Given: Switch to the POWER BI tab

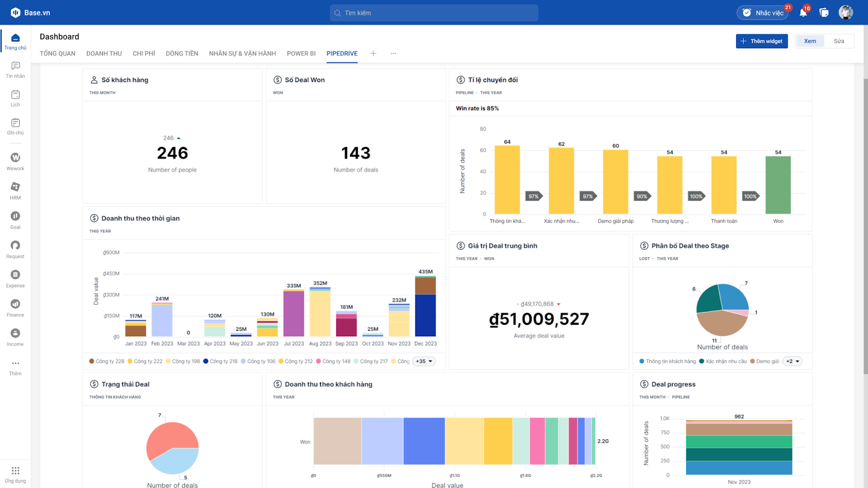Looking at the screenshot, I should coord(301,54).
